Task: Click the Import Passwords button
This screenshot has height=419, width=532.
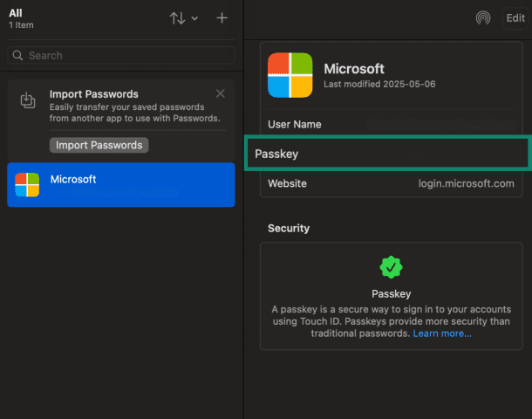Action: click(99, 145)
